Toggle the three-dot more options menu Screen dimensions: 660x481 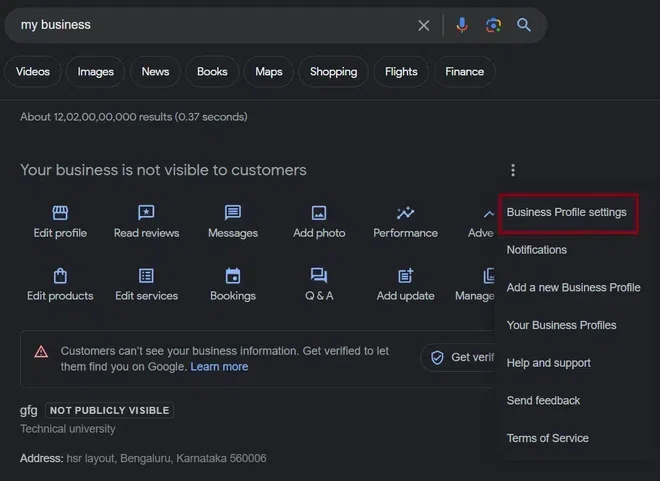(513, 170)
